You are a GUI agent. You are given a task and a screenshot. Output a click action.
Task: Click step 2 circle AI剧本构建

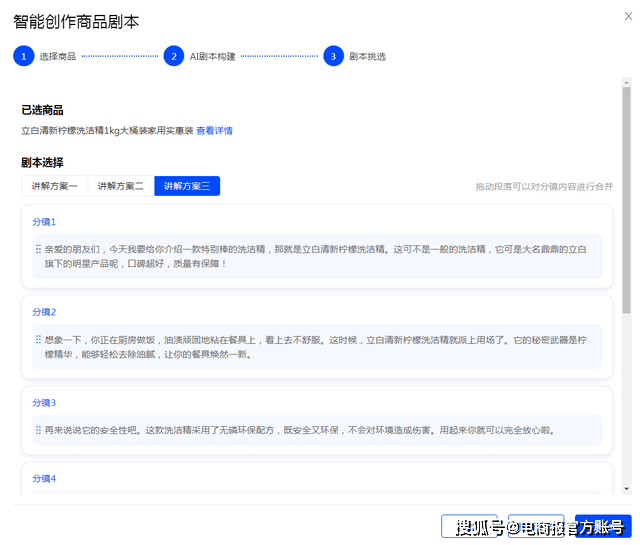(174, 56)
